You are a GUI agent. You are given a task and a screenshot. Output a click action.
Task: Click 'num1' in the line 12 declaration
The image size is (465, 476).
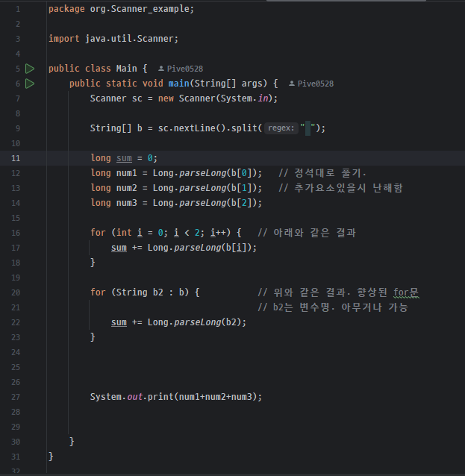point(127,173)
